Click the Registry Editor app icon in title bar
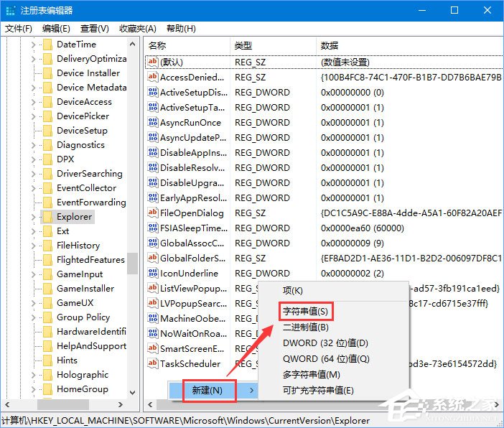Image resolution: width=504 pixels, height=428 pixels. pyautogui.click(x=10, y=11)
